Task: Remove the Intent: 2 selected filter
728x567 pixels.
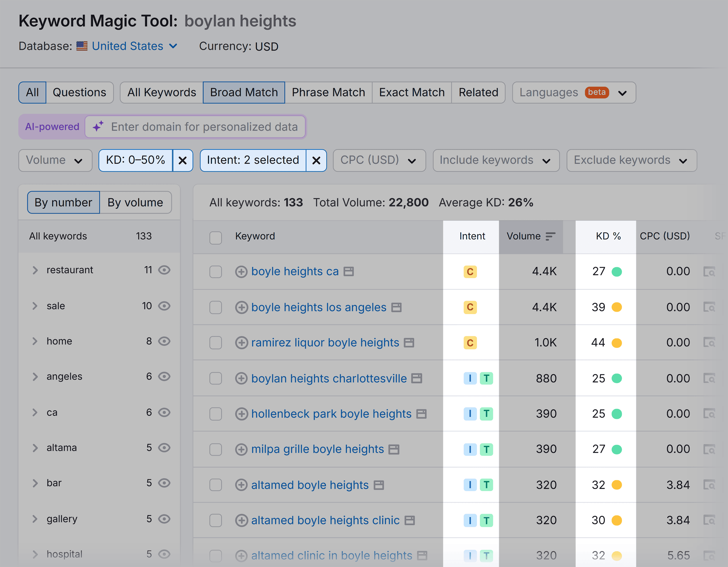Action: (x=316, y=160)
